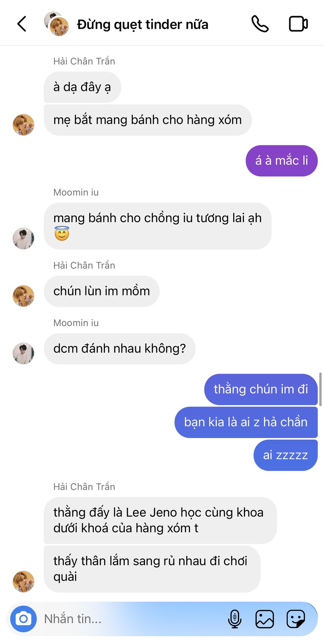324x644 pixels.
Task: Start a video call with camera icon
Action: [x=298, y=24]
